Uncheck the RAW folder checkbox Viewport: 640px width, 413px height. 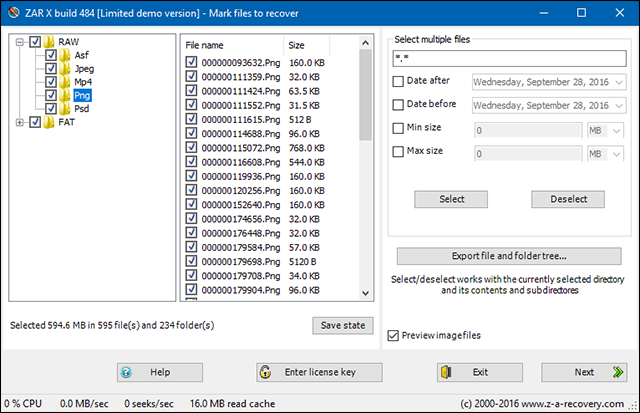coord(35,42)
